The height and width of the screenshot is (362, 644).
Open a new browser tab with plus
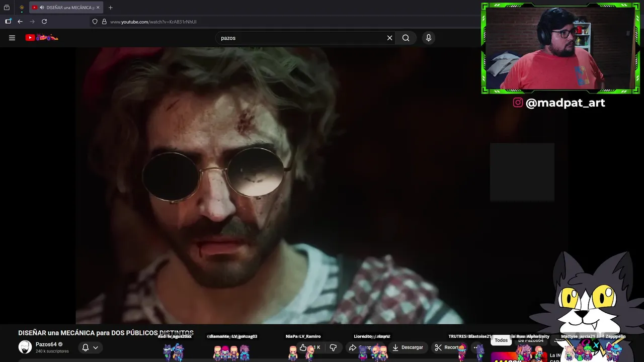(110, 8)
